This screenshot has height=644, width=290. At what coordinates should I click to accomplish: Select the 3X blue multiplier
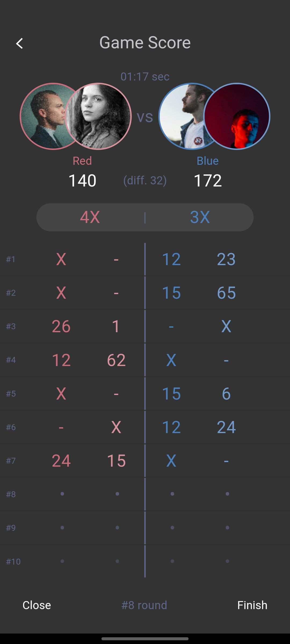coord(200,217)
